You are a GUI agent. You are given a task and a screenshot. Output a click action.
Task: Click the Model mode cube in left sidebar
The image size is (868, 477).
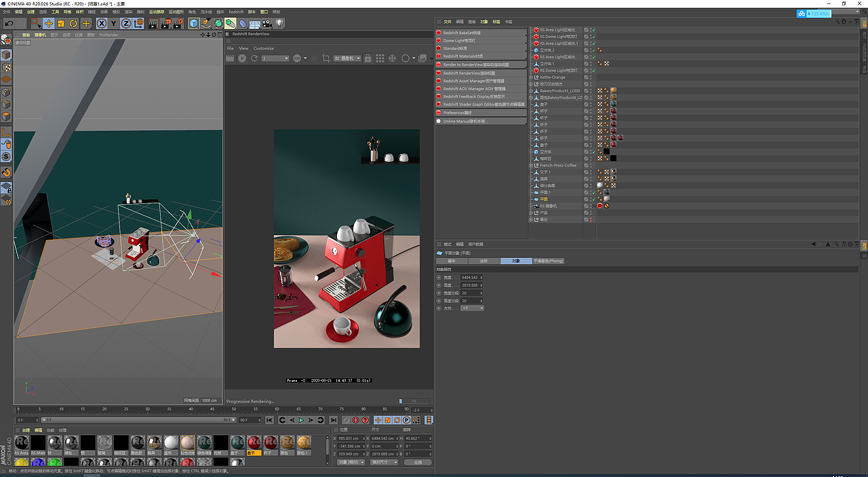point(6,55)
